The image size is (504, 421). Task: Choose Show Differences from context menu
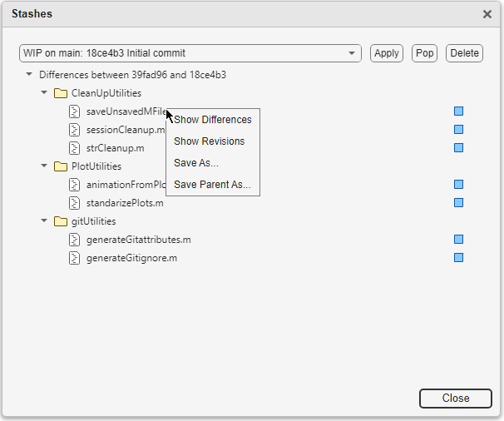(x=212, y=120)
